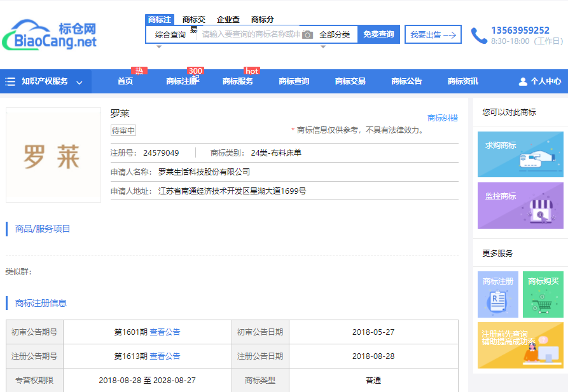Open the 注册前先查询 yellow banner
Image resolution: width=568 pixels, height=392 pixels.
pos(520,346)
